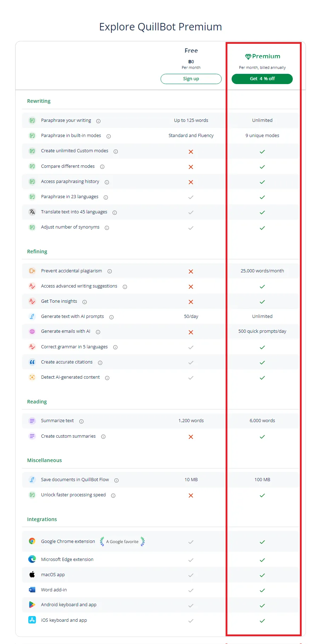Image resolution: width=320 pixels, height=644 pixels.
Task: Click info icon beside Unlock faster processing speed
Action: [113, 496]
